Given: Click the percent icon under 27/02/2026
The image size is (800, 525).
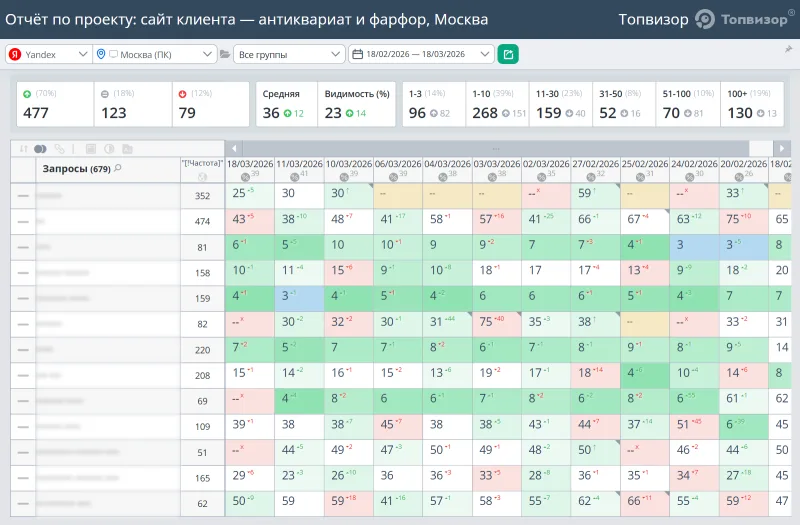Looking at the screenshot, I should (591, 177).
